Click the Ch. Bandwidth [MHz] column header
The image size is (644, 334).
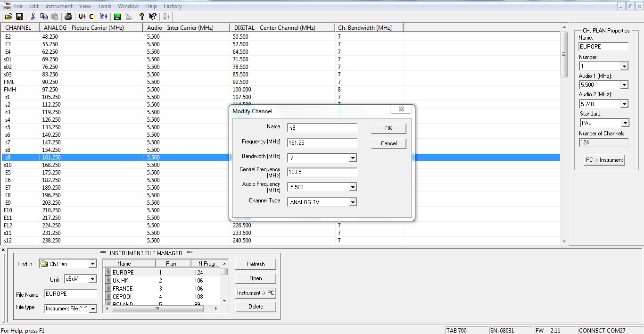point(369,28)
